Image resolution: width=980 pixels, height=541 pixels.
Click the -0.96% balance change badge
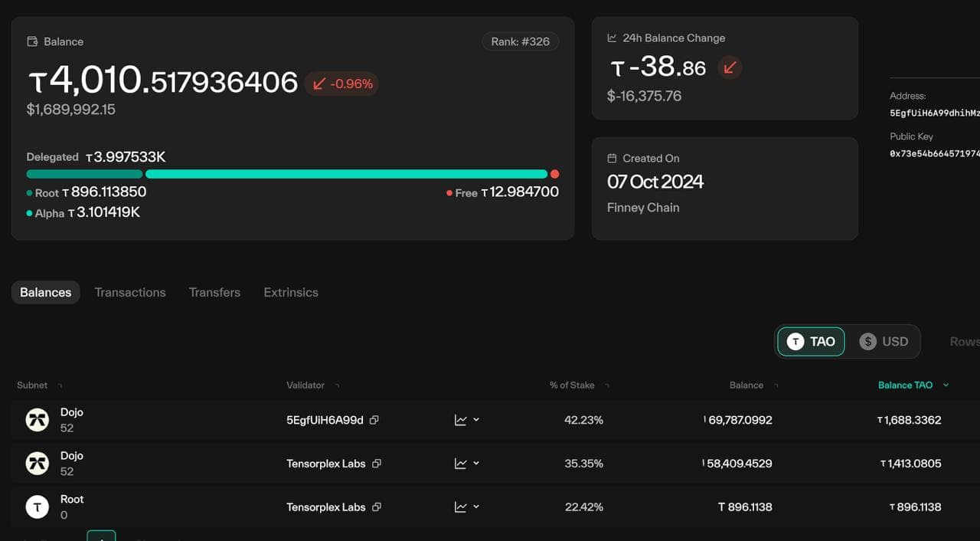pos(341,84)
